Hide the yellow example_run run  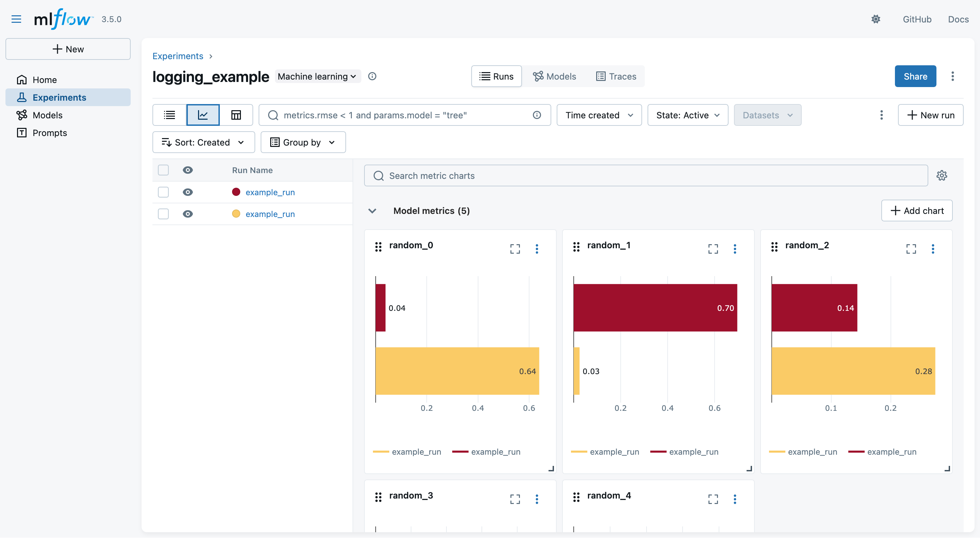tap(187, 214)
